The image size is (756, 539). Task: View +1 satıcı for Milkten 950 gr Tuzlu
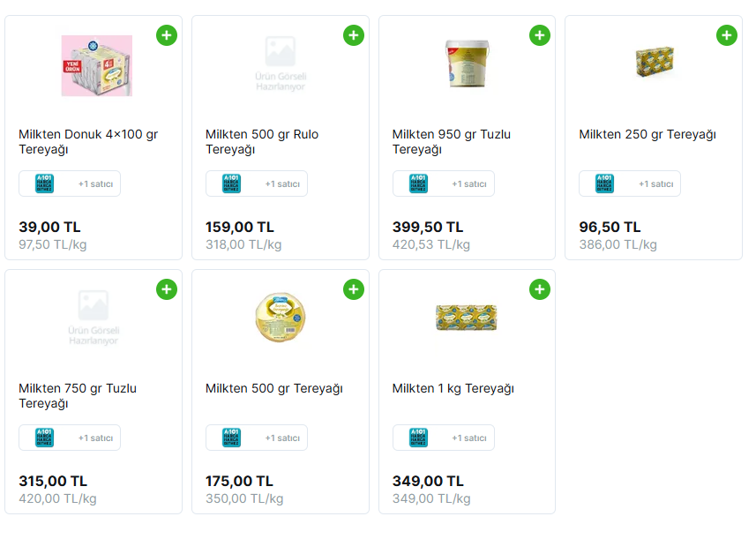tap(468, 183)
